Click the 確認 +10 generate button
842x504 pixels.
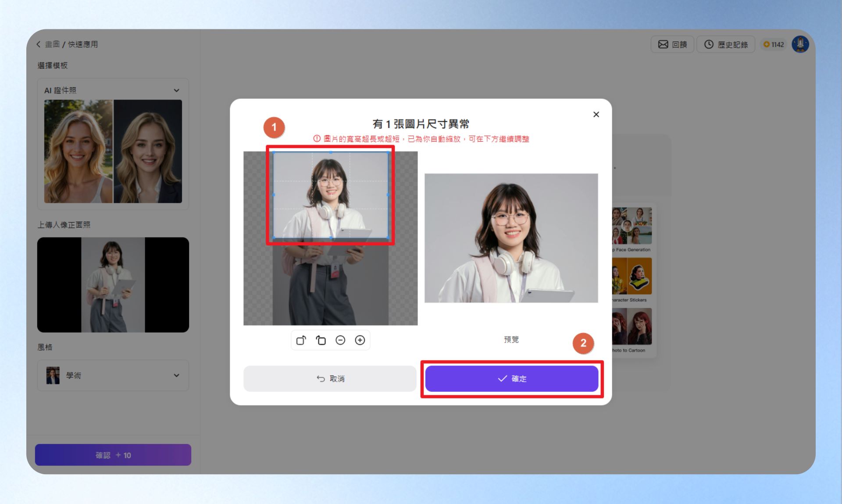(x=113, y=455)
